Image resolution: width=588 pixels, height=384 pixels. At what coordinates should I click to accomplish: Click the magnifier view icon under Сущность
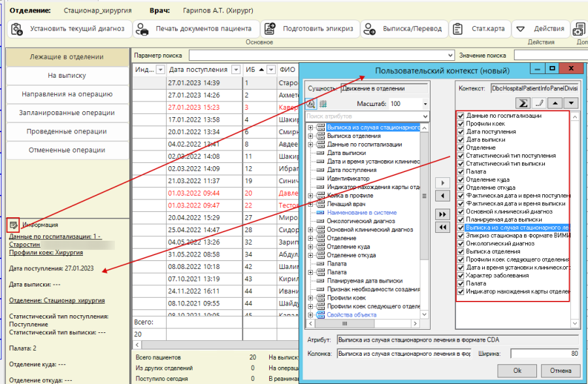311,103
